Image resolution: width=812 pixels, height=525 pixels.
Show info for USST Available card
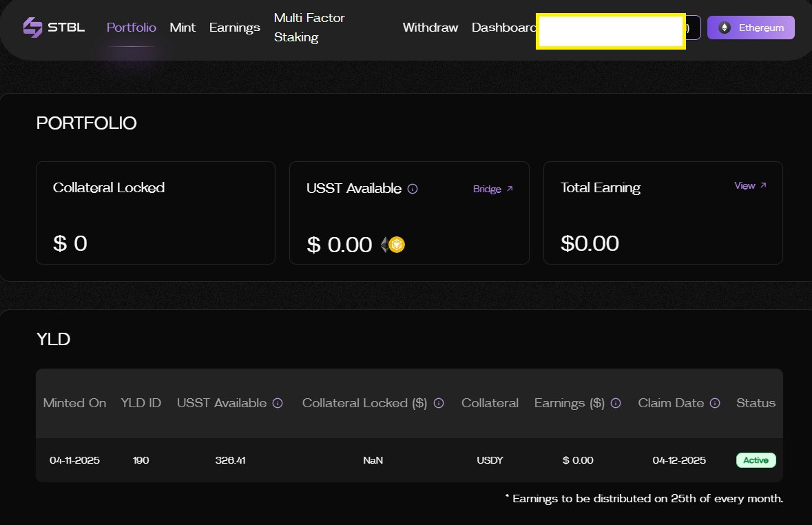coord(413,189)
